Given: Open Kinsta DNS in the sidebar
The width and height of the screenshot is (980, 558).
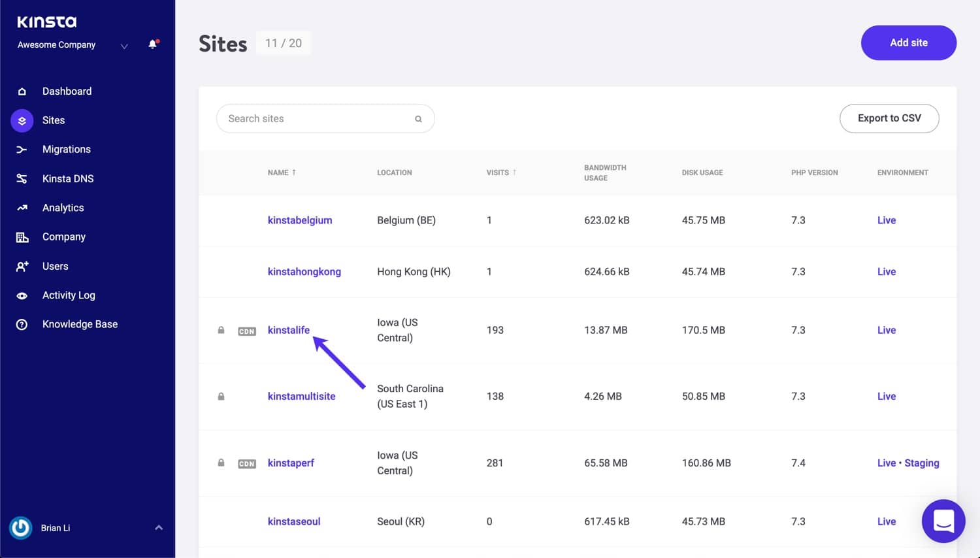Looking at the screenshot, I should coord(68,178).
